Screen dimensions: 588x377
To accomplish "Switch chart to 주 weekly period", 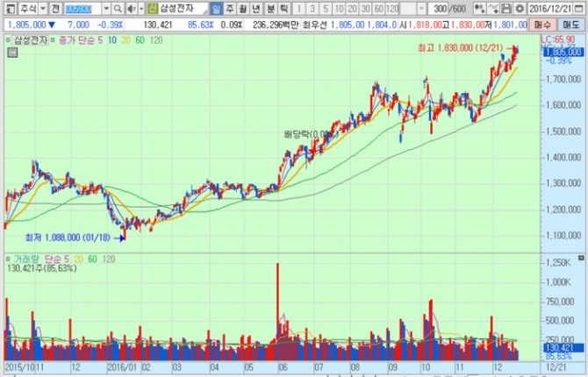I will (229, 8).
